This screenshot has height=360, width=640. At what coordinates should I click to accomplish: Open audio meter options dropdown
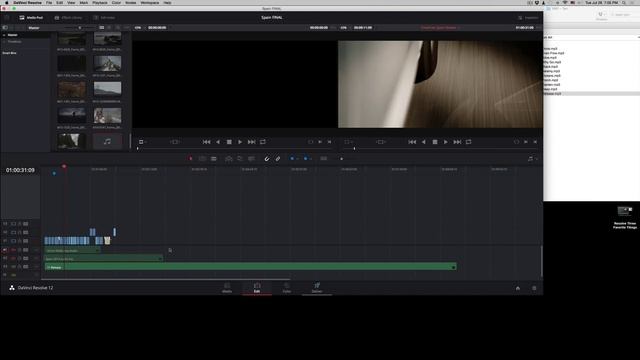coord(532,158)
